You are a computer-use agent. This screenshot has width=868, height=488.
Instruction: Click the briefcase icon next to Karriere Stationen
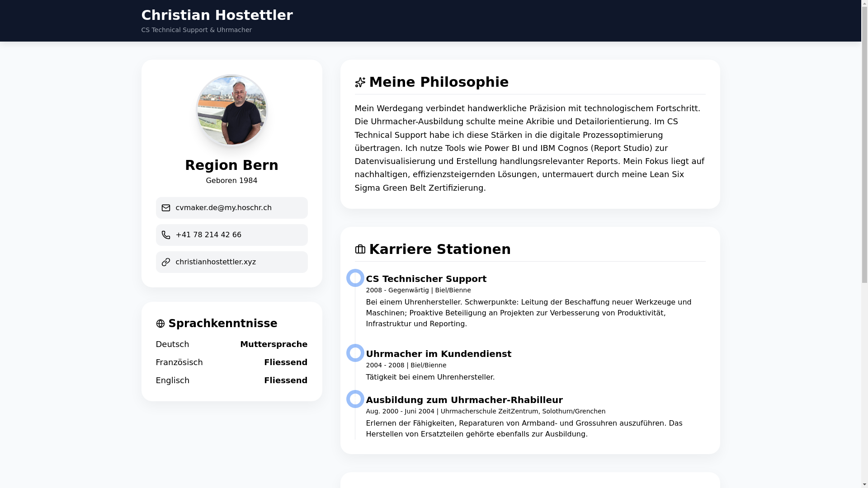pyautogui.click(x=360, y=249)
